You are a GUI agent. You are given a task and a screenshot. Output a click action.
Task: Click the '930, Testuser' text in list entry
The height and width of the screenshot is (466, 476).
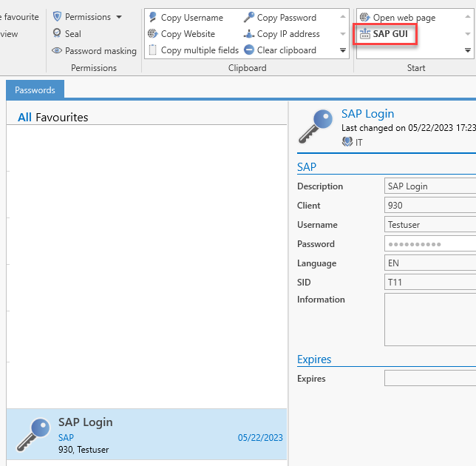[84, 450]
